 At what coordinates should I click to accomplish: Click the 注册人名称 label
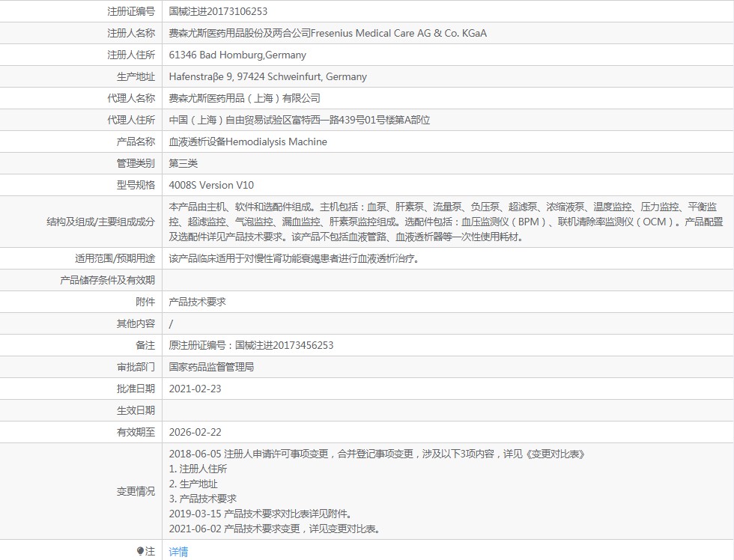pyautogui.click(x=131, y=33)
